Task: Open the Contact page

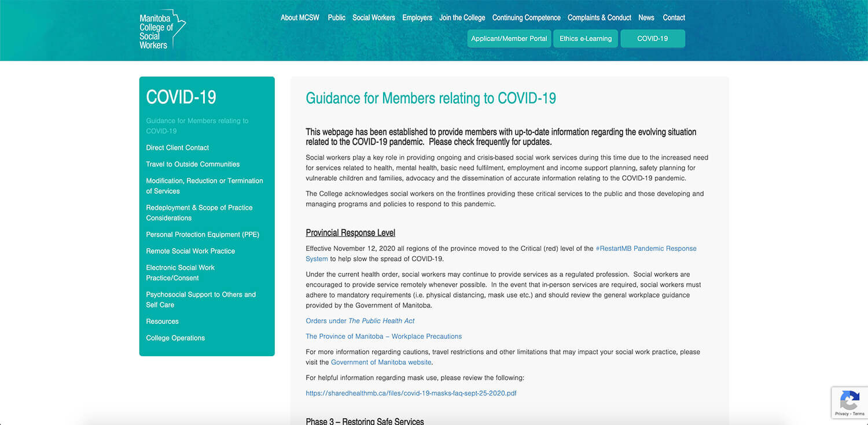Action: (x=674, y=17)
